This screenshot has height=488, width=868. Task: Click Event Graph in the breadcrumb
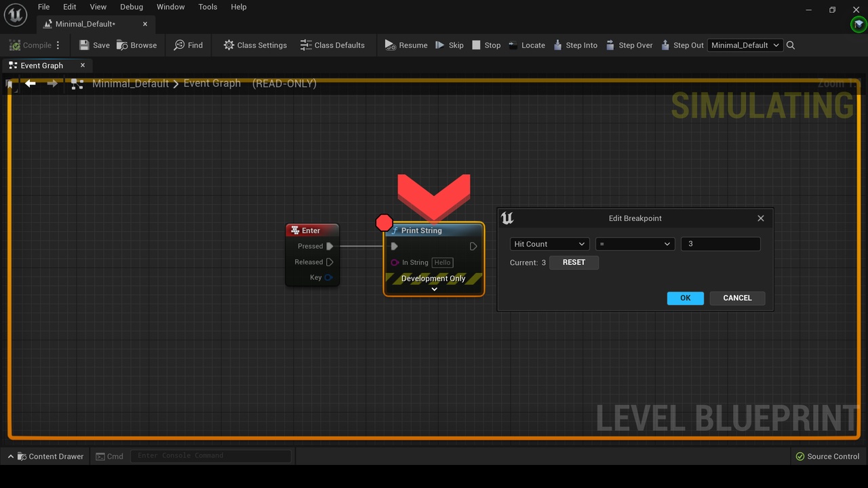pyautogui.click(x=212, y=83)
